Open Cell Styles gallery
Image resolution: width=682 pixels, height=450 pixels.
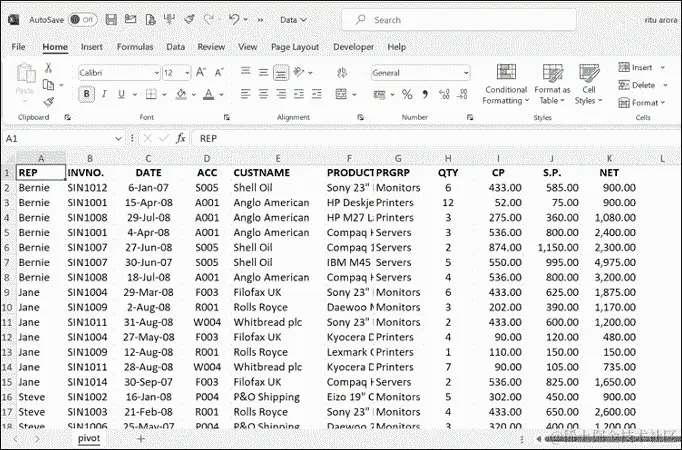click(x=588, y=85)
